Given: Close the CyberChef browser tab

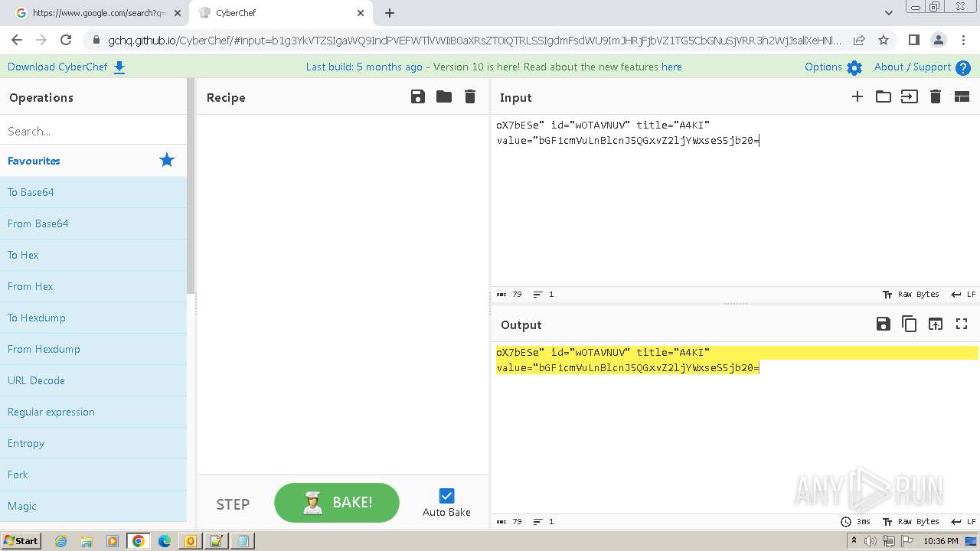Looking at the screenshot, I should (361, 13).
